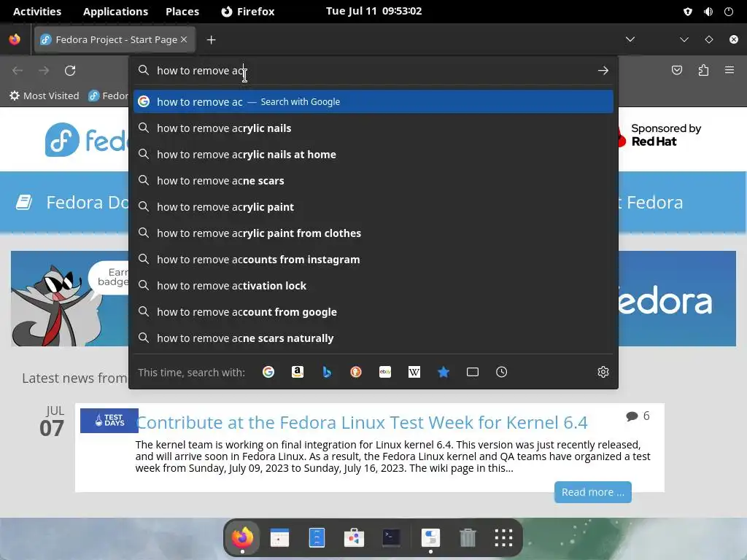Screen dimensions: 747x560
Task: Choose 'how to remove account from google'
Action: [373, 311]
